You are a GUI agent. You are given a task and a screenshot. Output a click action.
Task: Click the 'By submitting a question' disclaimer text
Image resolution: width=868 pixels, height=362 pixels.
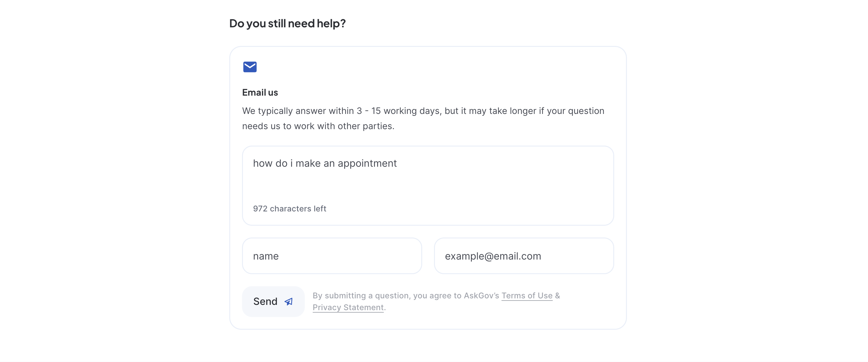click(436, 301)
